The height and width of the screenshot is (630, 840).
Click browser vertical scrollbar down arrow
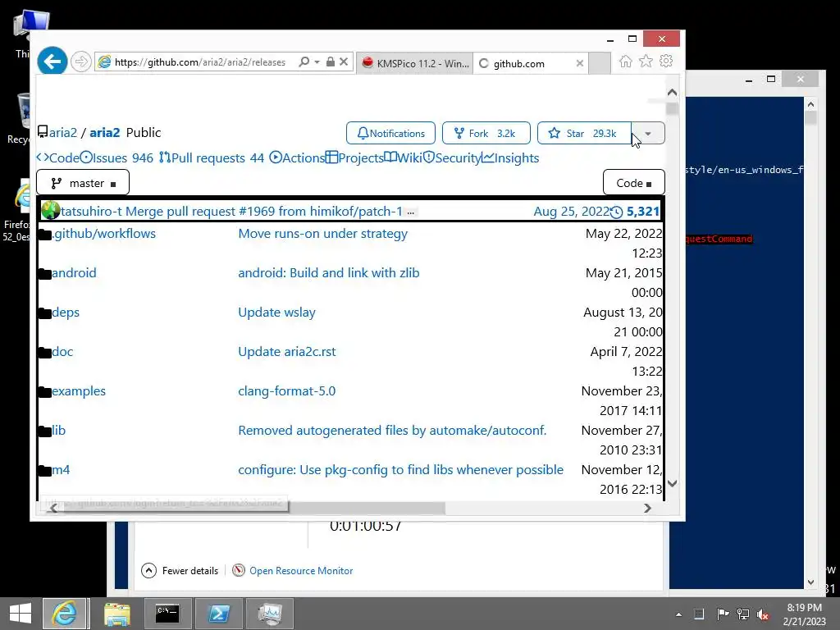point(673,483)
